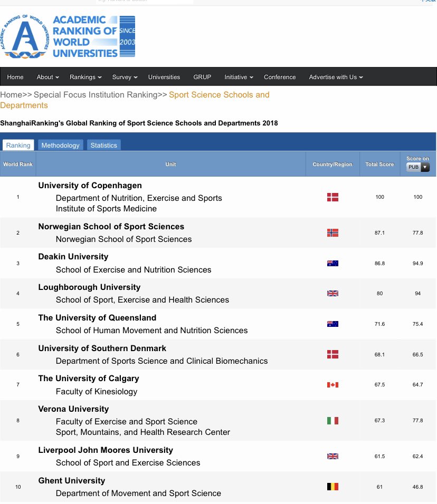The image size is (437, 504).
Task: Click Total Score column header
Action: 379,164
